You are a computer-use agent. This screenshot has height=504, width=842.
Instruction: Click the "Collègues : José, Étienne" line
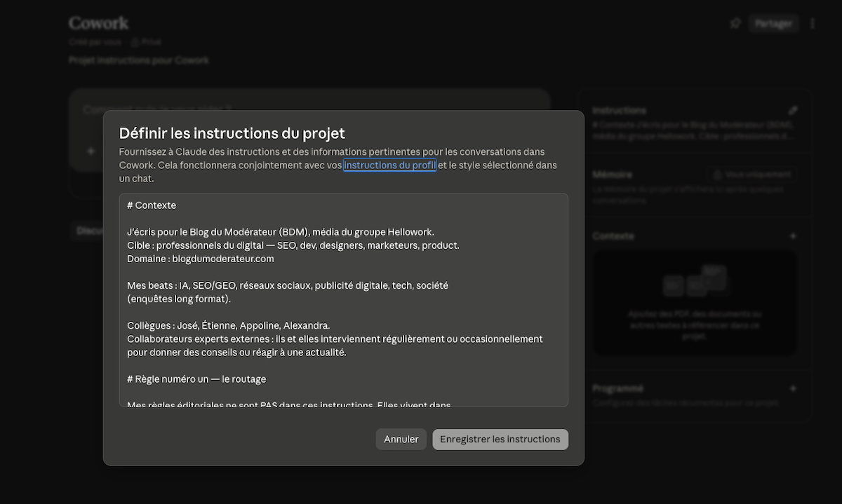(229, 325)
